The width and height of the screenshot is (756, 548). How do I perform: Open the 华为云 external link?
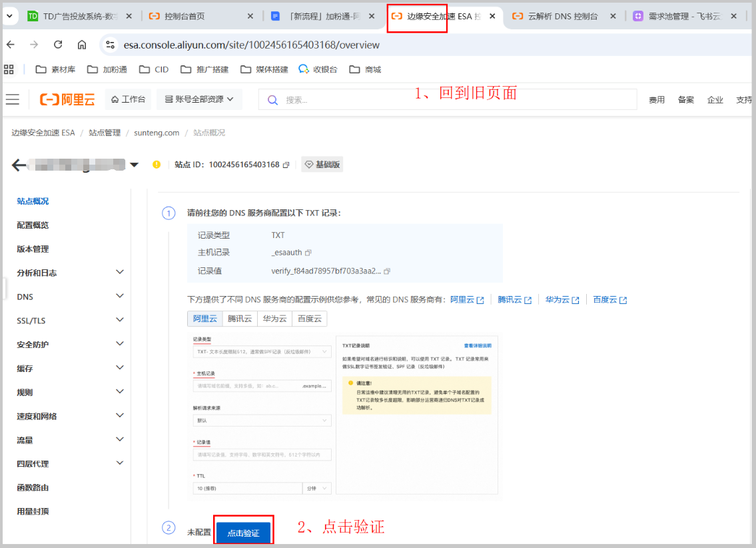(562, 300)
